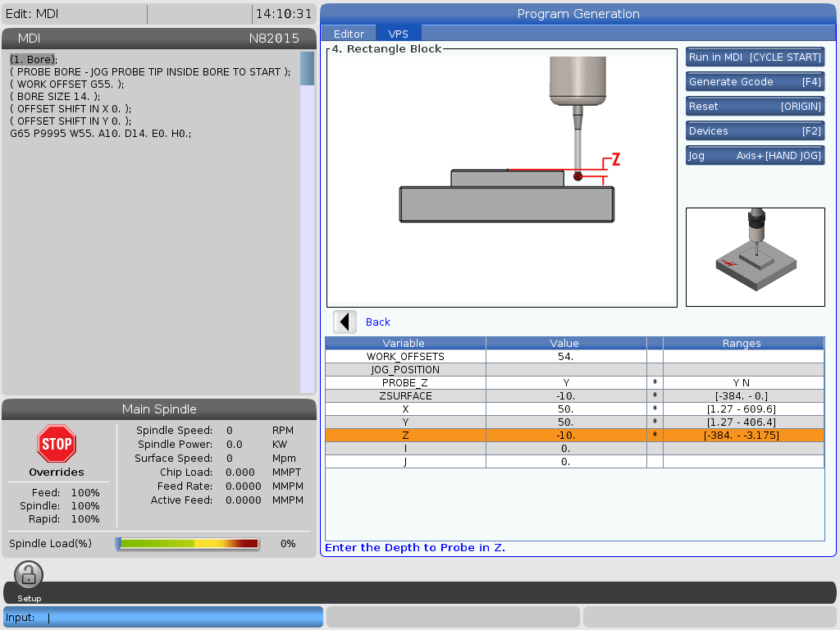
Task: Select the PROBE_Z value Y
Action: (x=566, y=382)
